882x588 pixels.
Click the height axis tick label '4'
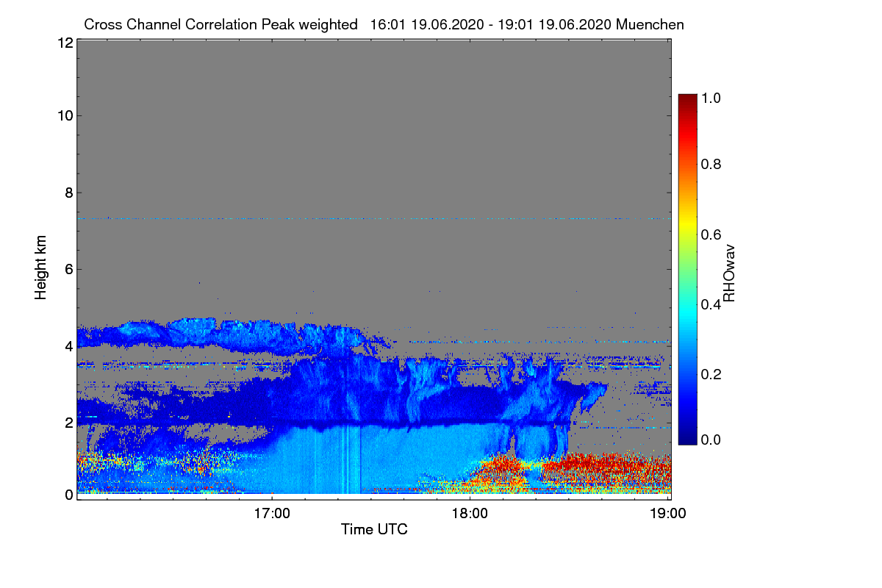(x=68, y=345)
